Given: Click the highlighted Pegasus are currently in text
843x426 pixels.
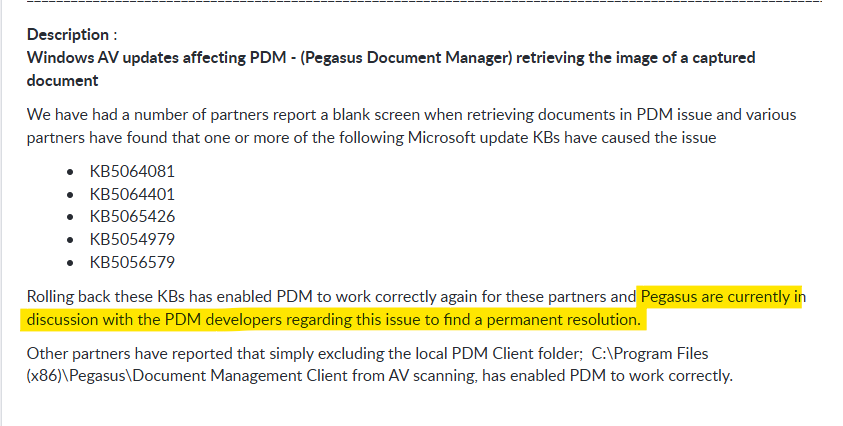Looking at the screenshot, I should [723, 297].
